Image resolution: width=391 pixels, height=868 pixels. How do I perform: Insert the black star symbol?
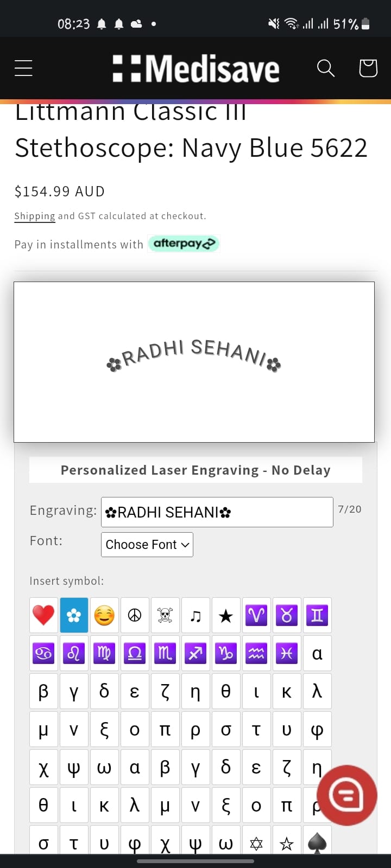coord(226,615)
